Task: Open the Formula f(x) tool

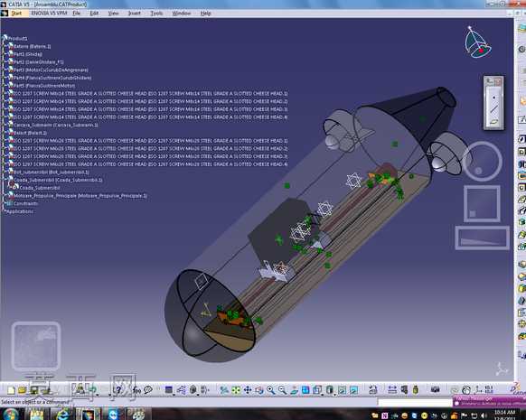Action: (x=136, y=390)
